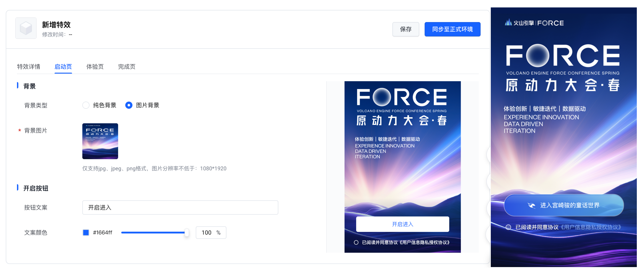
Task: Select the 启动页 tab
Action: coord(63,67)
